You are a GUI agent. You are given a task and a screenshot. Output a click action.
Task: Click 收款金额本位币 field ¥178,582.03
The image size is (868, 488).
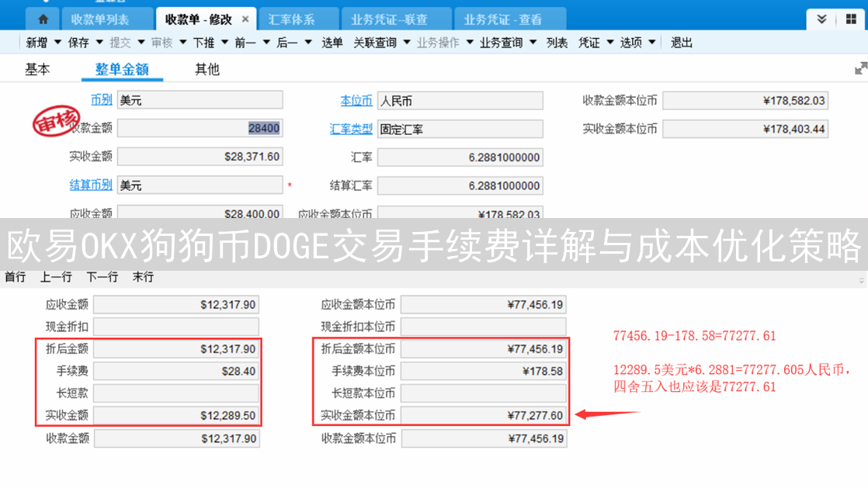[x=745, y=101]
